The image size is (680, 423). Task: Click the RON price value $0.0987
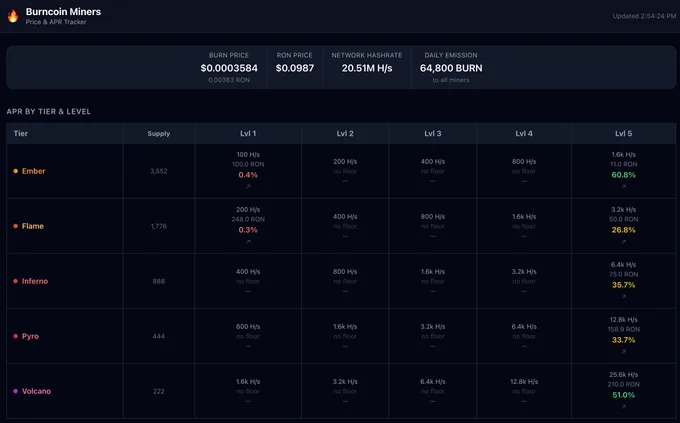(x=295, y=68)
